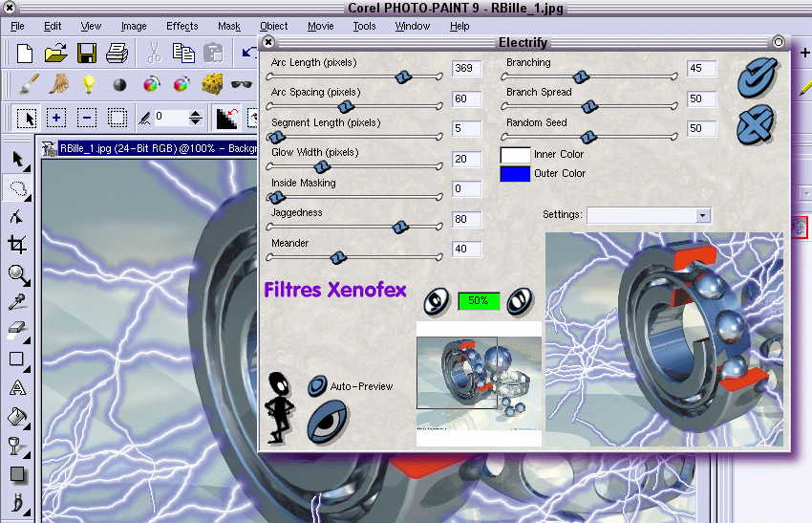Select the Eraser tool
This screenshot has height=523, width=812.
pyautogui.click(x=17, y=330)
